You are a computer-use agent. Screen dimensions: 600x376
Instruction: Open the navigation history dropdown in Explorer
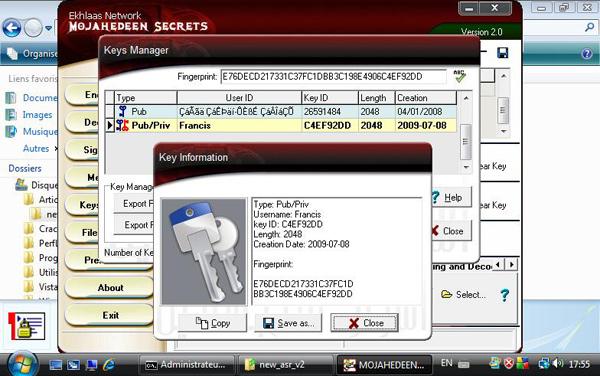coord(49,28)
